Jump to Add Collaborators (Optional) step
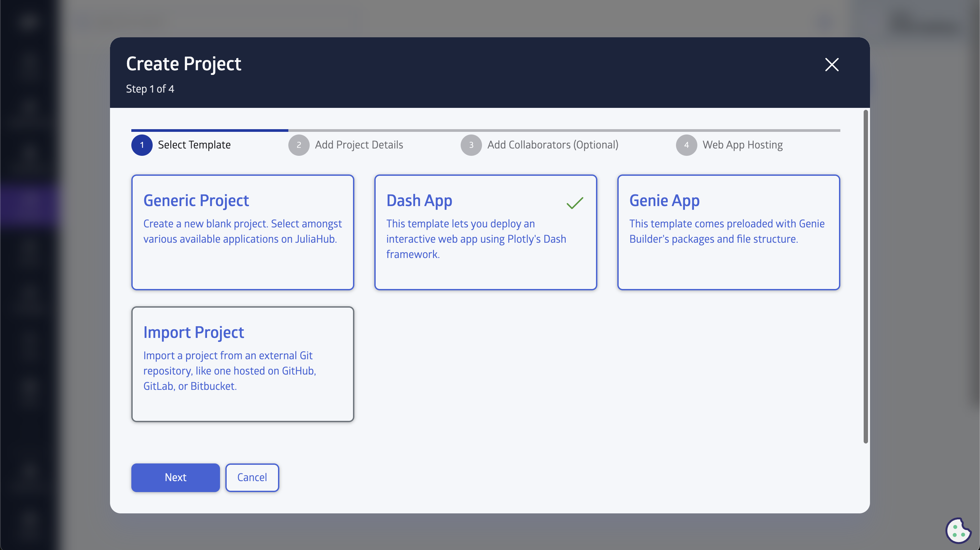 click(552, 145)
